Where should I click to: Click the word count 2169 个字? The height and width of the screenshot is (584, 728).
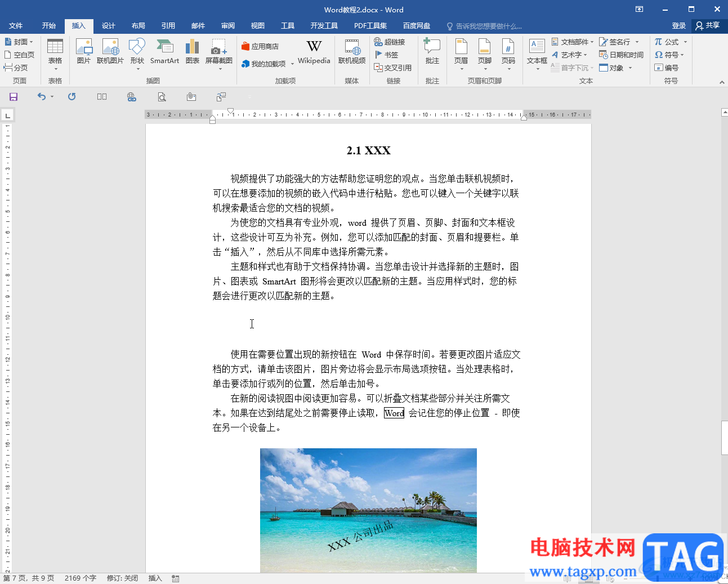(x=81, y=578)
